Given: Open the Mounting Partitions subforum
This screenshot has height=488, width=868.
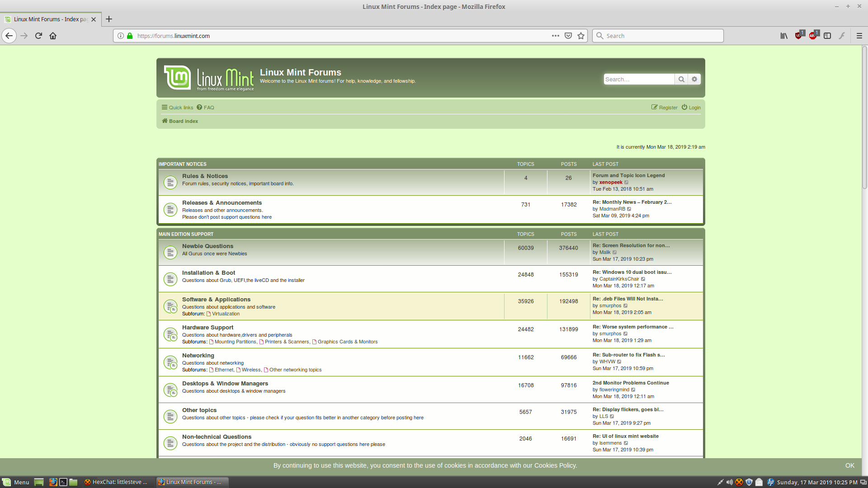Looking at the screenshot, I should [x=235, y=342].
